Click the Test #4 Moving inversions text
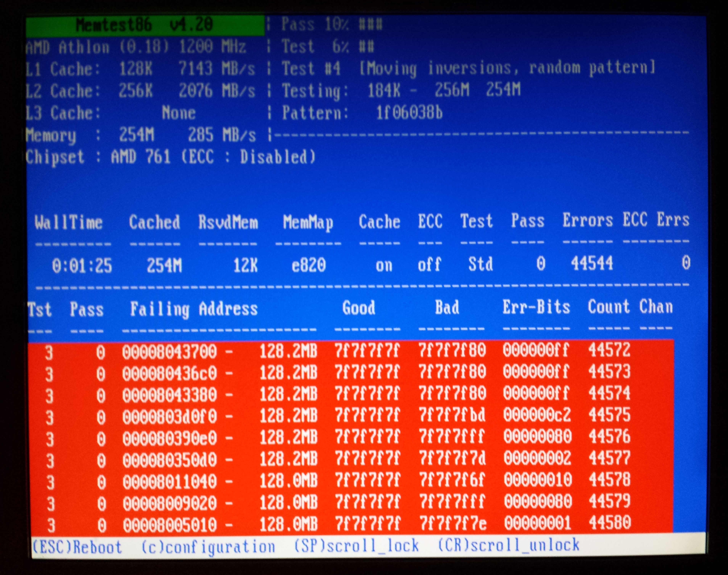Viewport: 728px width, 575px height. click(x=469, y=68)
